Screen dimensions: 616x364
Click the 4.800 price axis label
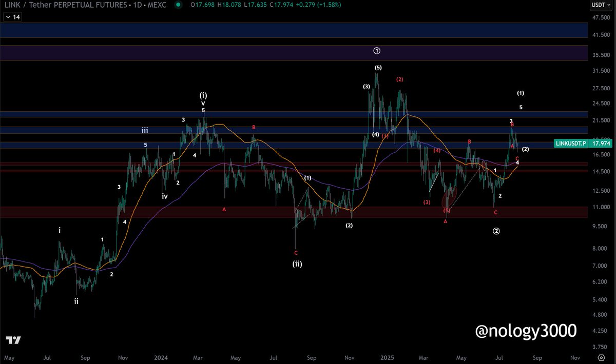(601, 315)
